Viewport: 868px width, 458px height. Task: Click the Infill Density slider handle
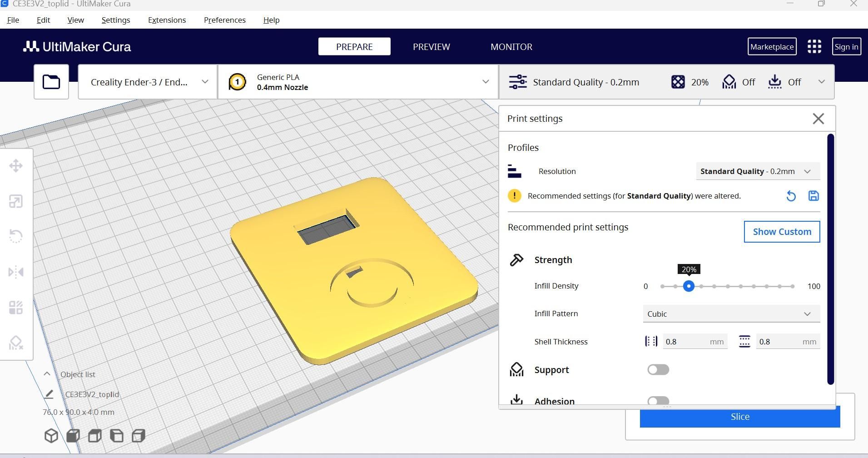689,286
